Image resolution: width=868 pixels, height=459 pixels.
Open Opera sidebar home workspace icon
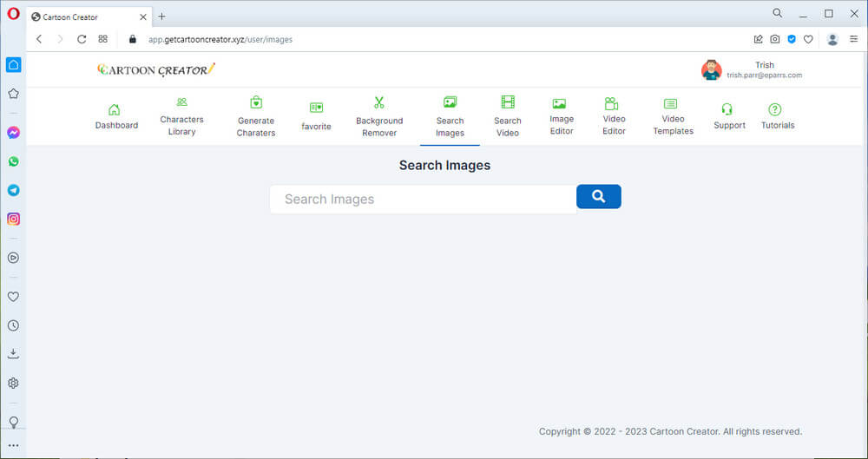point(13,65)
